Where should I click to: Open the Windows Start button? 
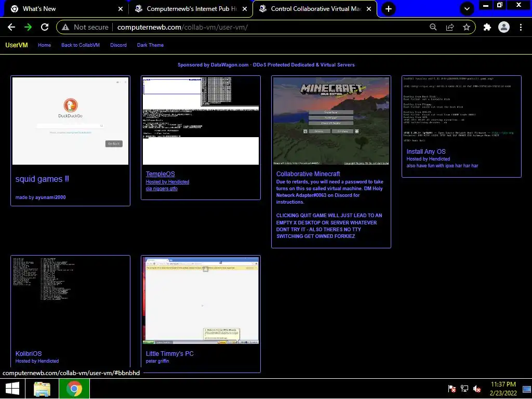pyautogui.click(x=13, y=389)
